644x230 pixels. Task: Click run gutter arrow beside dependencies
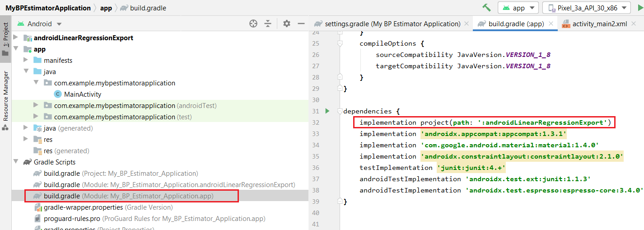tap(328, 111)
